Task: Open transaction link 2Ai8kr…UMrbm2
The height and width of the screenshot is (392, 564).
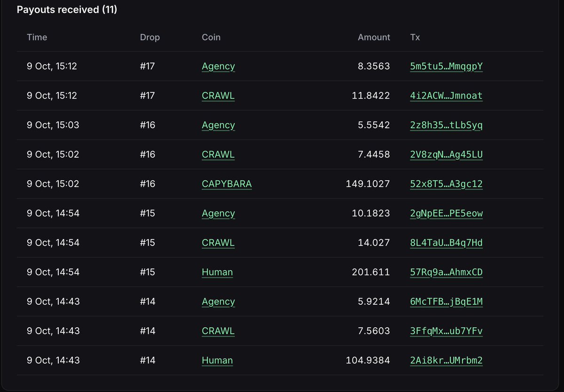Action: (446, 361)
